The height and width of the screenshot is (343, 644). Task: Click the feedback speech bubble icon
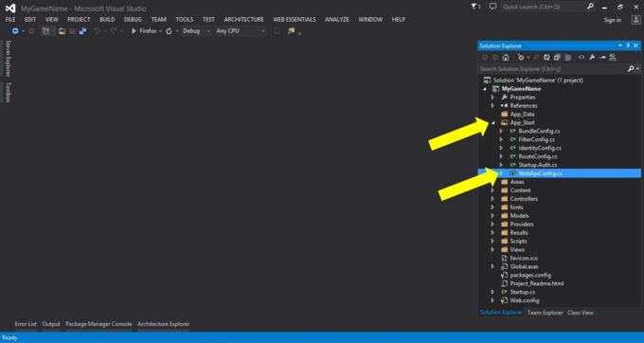[x=492, y=7]
